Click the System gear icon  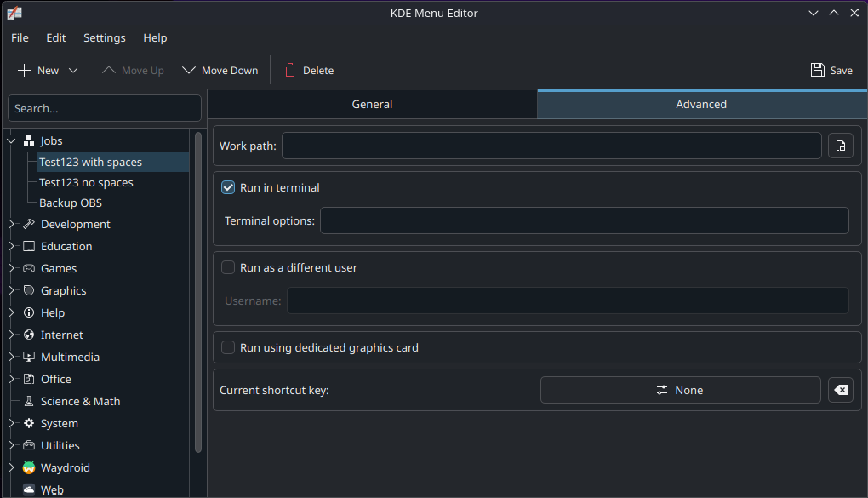[x=29, y=423]
